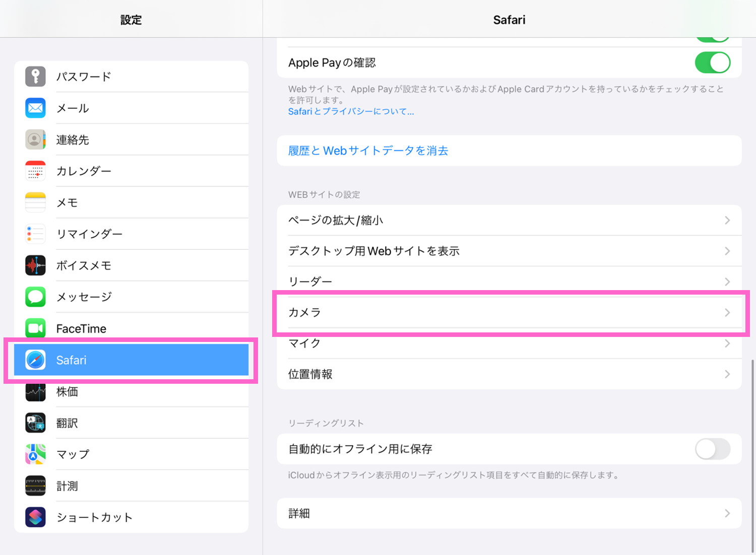This screenshot has width=756, height=555.
Task: Tap the Voice Memos waveform icon
Action: coord(35,265)
